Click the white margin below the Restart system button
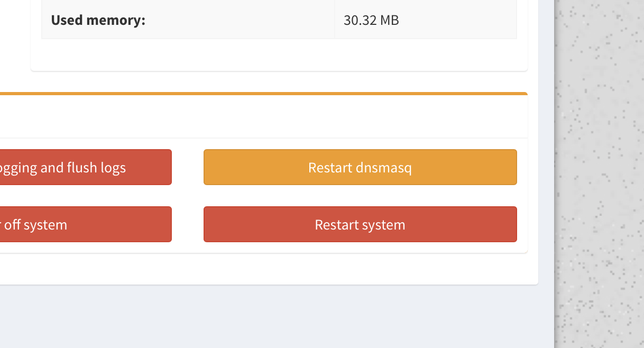Viewport: 644px width, 348px height. click(x=360, y=248)
